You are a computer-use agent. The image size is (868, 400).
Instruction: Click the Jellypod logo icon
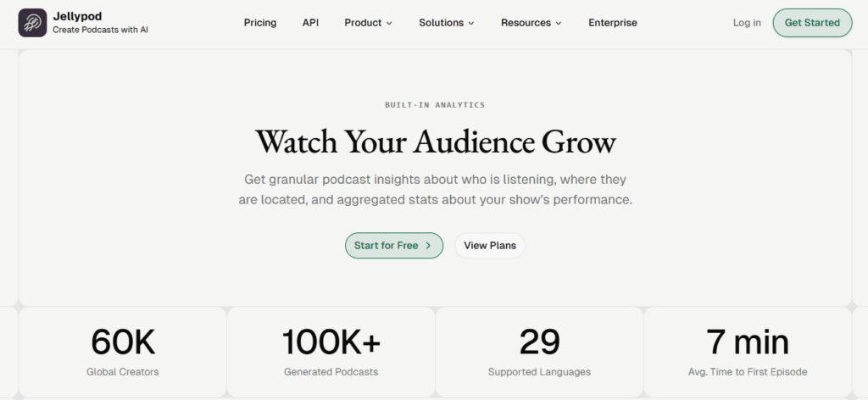tap(32, 23)
